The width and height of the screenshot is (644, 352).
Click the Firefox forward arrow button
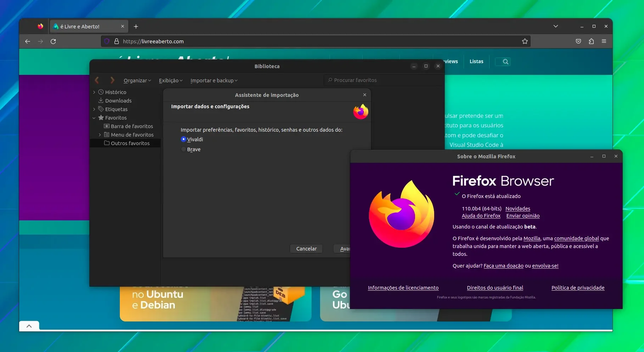tap(40, 42)
